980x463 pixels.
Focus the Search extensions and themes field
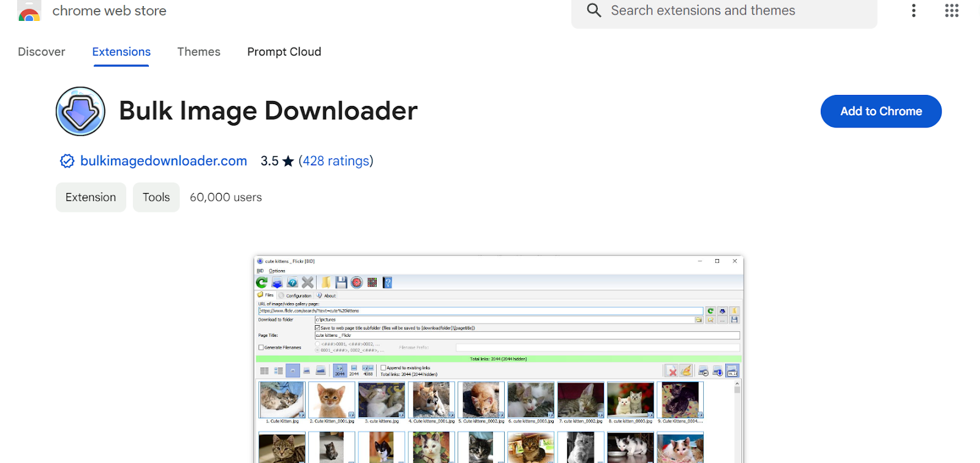pyautogui.click(x=724, y=11)
